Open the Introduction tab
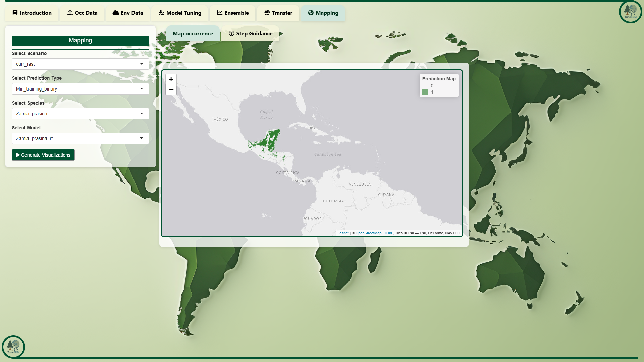 [x=32, y=13]
